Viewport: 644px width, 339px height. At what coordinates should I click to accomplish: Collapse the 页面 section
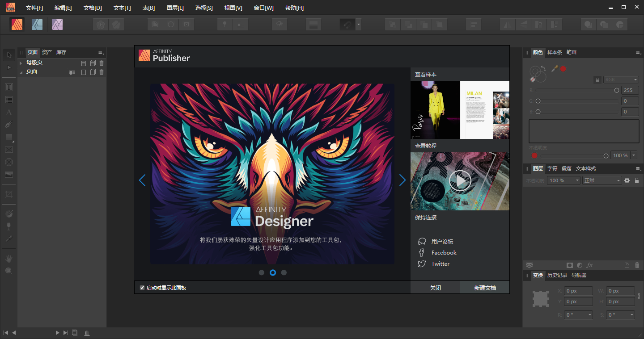click(x=21, y=72)
